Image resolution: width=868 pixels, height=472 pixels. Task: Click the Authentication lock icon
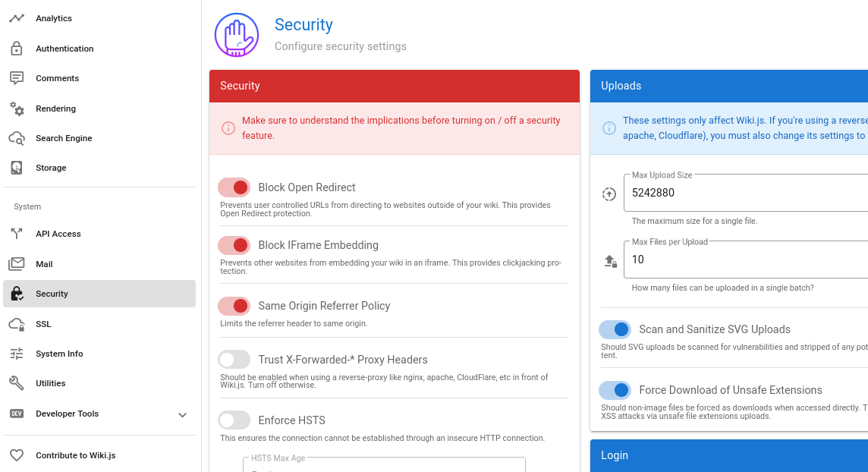pyautogui.click(x=17, y=49)
